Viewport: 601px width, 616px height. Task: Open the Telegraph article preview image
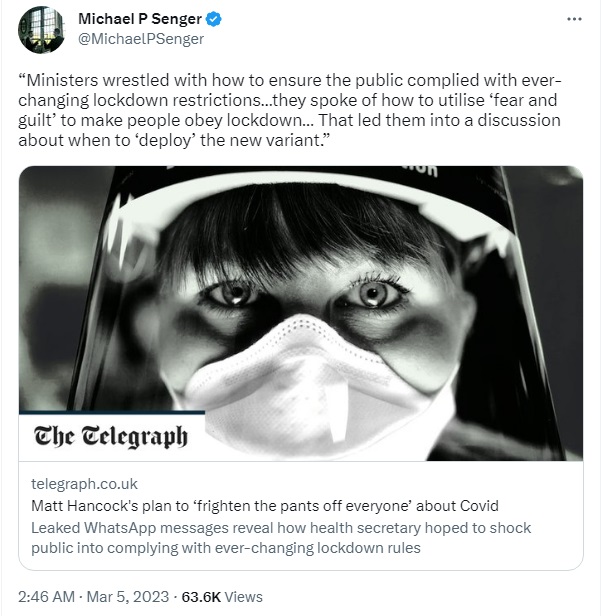(301, 313)
